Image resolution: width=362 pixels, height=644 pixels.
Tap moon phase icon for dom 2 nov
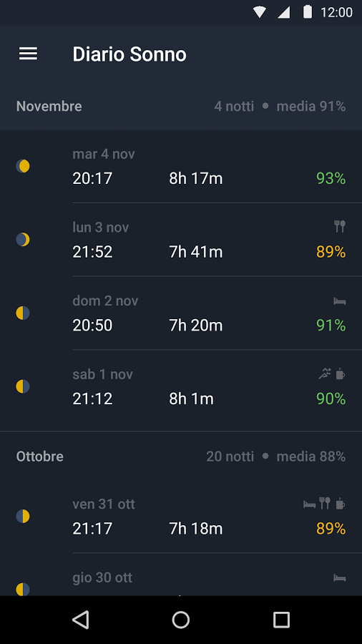point(23,313)
